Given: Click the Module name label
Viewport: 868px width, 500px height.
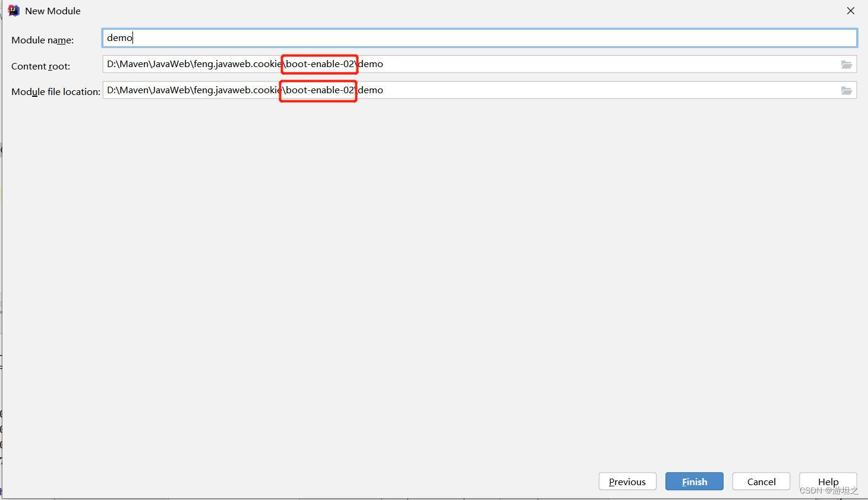Looking at the screenshot, I should pyautogui.click(x=42, y=40).
